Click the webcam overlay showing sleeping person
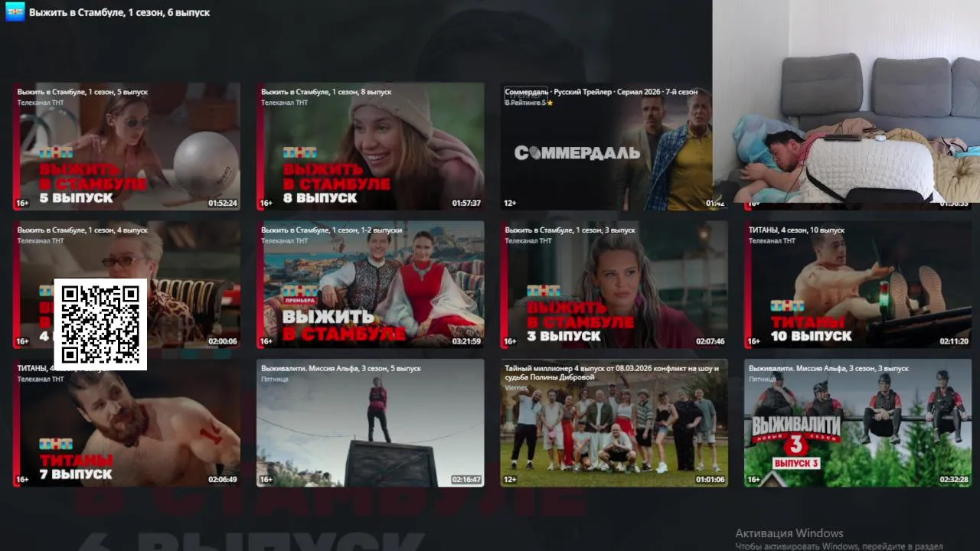 point(846,101)
